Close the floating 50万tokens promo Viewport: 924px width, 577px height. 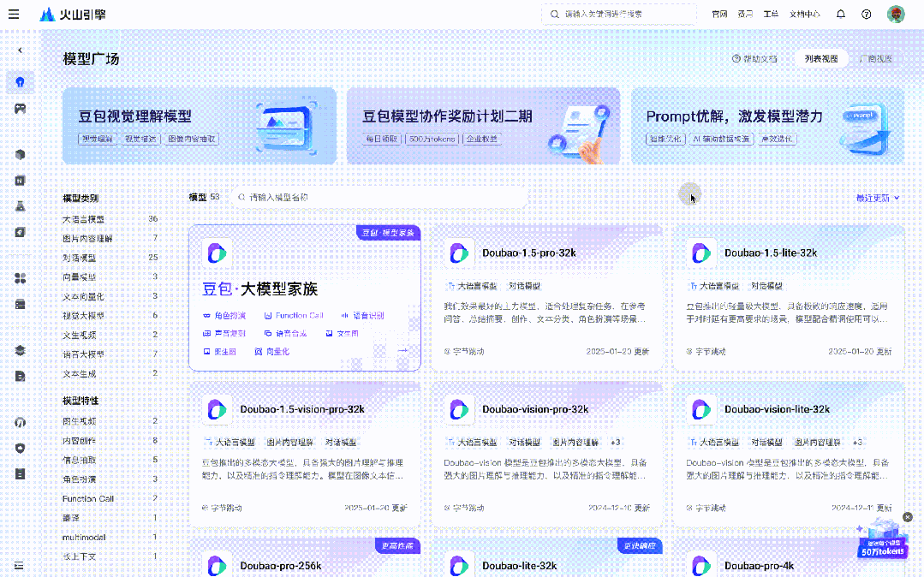pos(908,517)
